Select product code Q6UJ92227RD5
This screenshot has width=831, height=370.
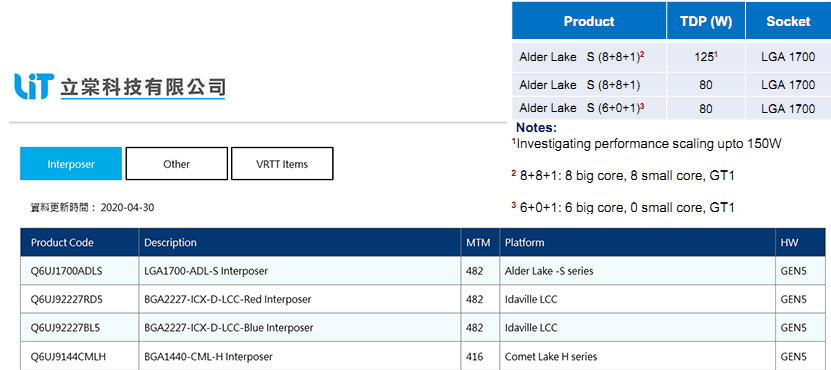pos(67,299)
